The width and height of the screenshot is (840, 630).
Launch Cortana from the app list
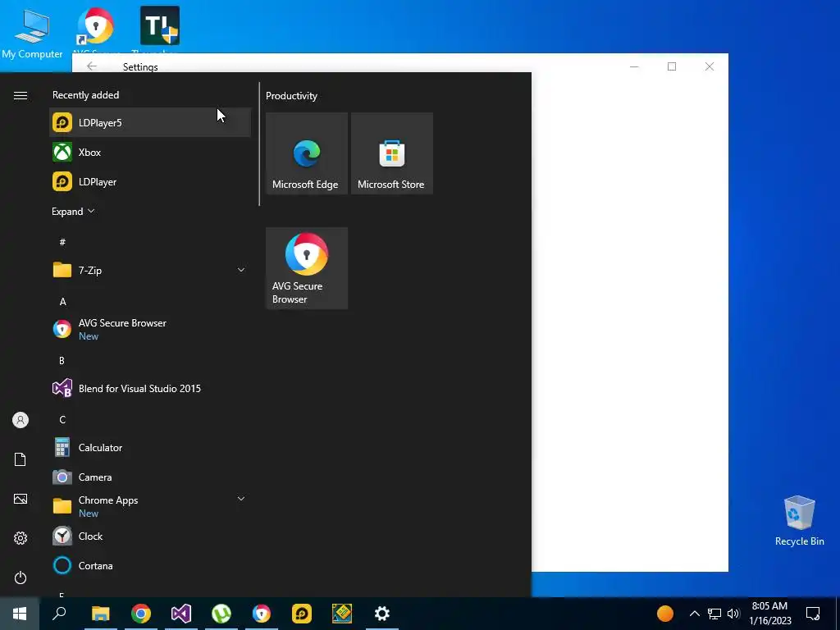point(150,565)
